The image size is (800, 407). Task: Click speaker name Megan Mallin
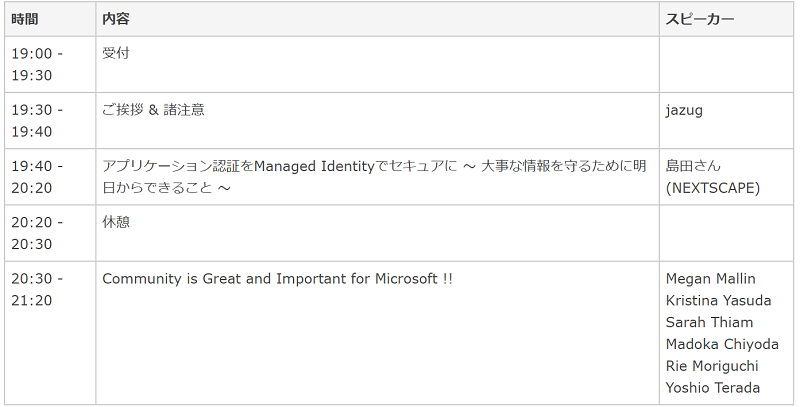pyautogui.click(x=710, y=278)
